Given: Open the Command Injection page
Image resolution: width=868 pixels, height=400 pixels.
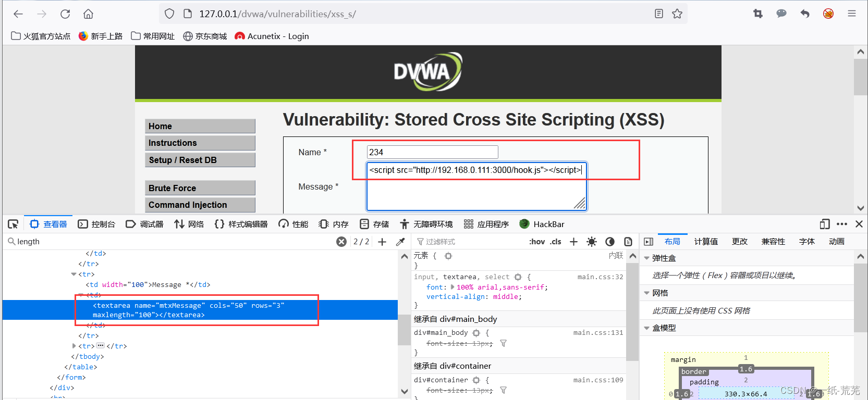Looking at the screenshot, I should pyautogui.click(x=200, y=205).
